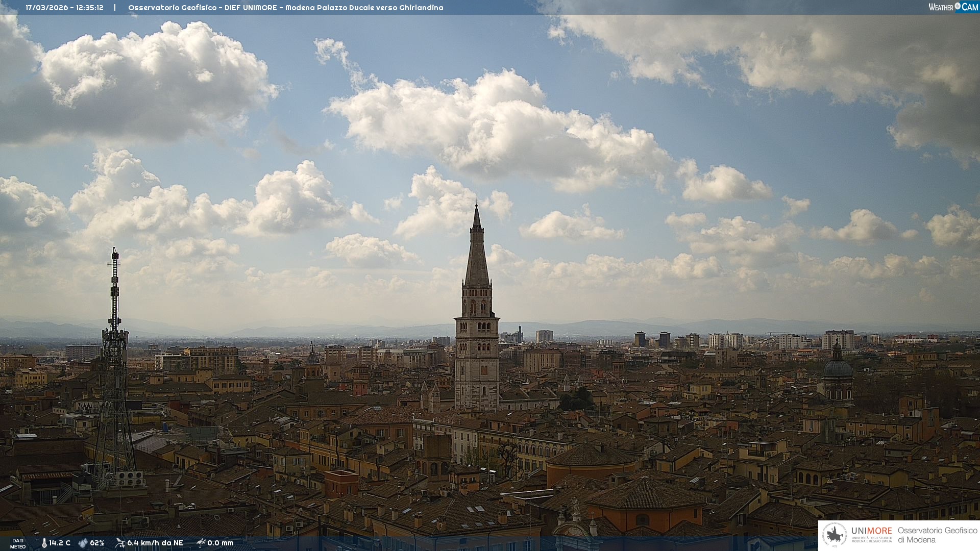Click the wind anemometer icon
This screenshot has width=980, height=551.
[x=120, y=543]
